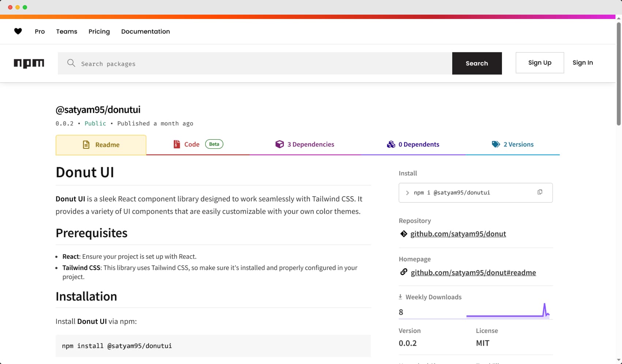Open Documentation in top navigation

146,31
